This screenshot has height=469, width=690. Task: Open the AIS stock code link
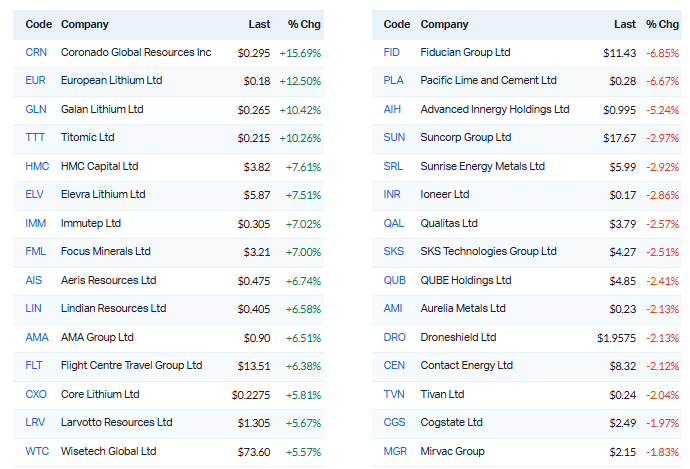point(34,280)
